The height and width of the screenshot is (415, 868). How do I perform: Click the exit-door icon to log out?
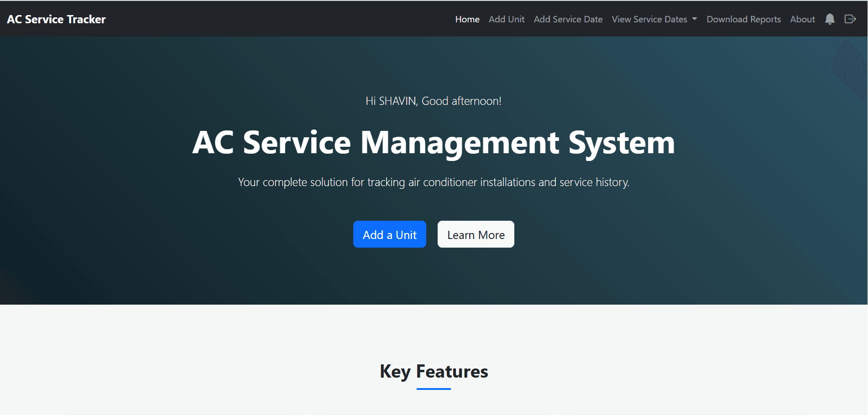[x=850, y=19]
